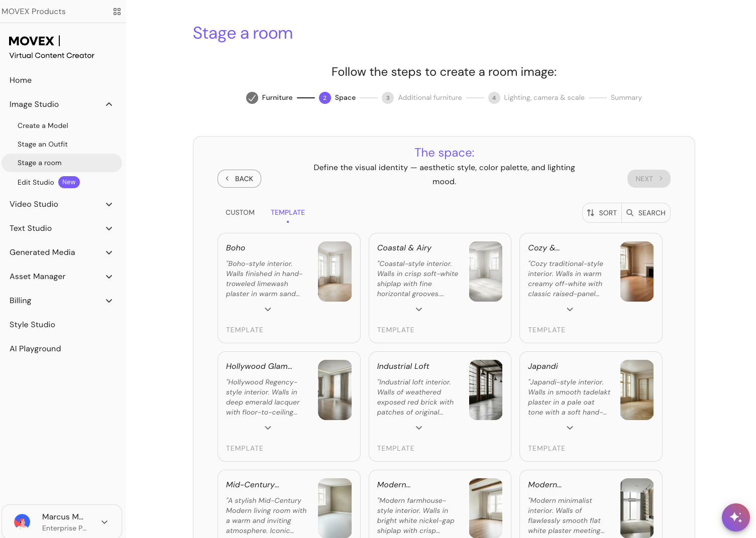
Task: Select the Boho room thumbnail
Action: click(335, 272)
